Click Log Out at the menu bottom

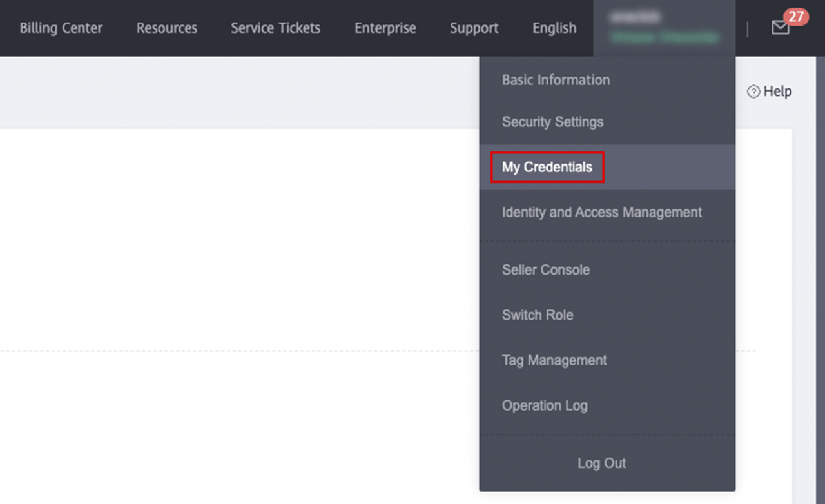pyautogui.click(x=601, y=463)
